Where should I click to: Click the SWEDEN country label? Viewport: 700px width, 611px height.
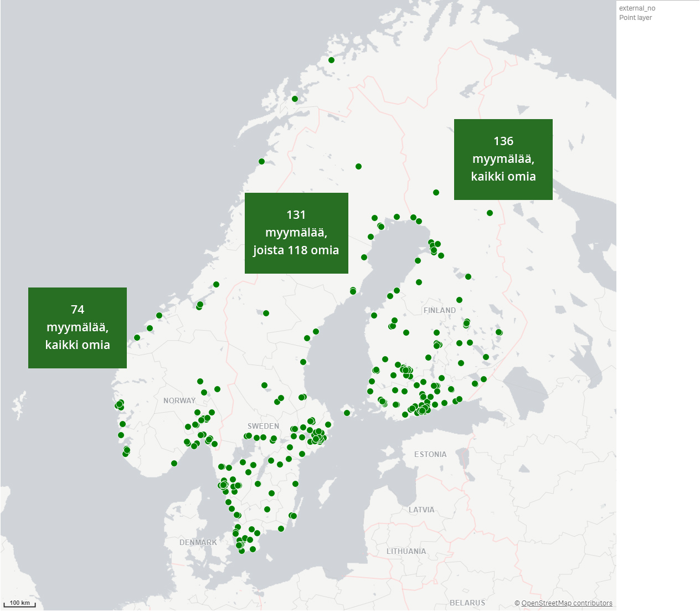pyautogui.click(x=264, y=426)
